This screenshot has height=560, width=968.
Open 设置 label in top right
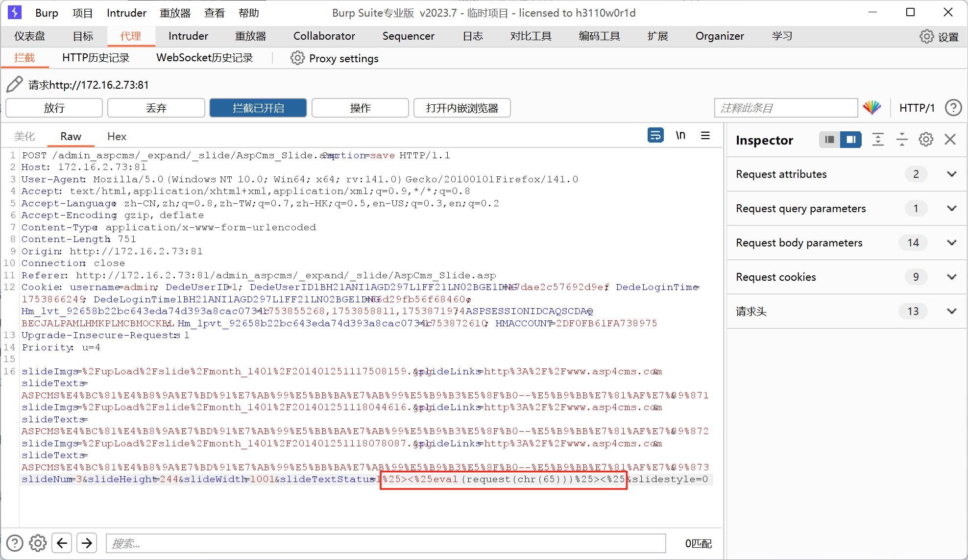tap(948, 37)
